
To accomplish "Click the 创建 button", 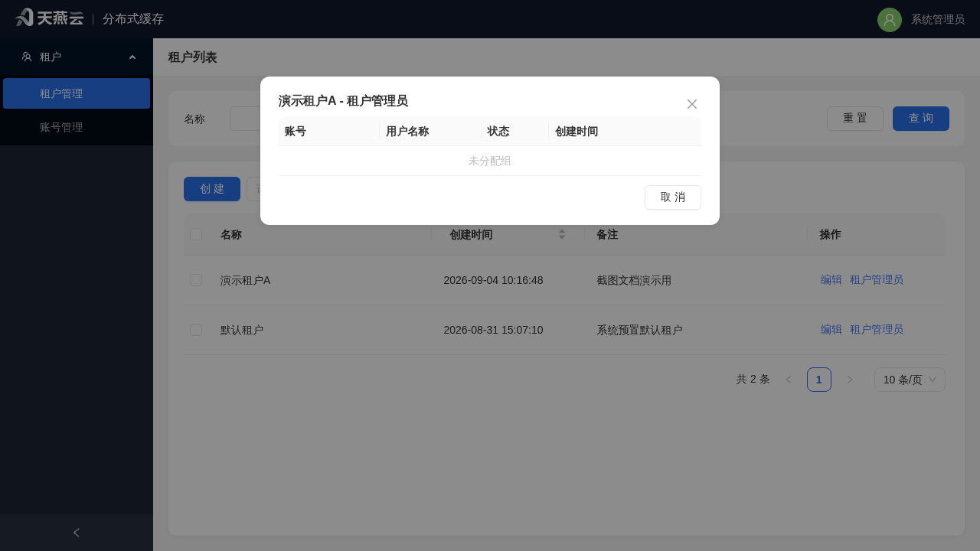I will [x=212, y=189].
